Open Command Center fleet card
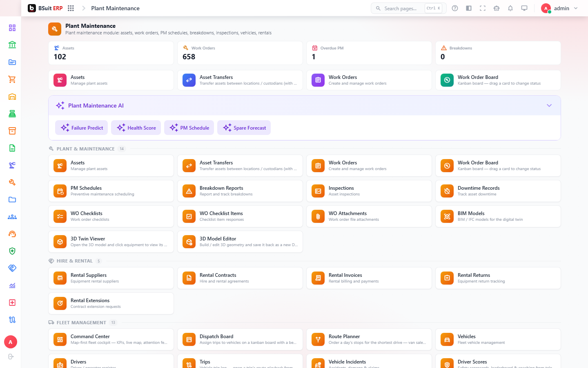588x368 pixels. [111, 339]
